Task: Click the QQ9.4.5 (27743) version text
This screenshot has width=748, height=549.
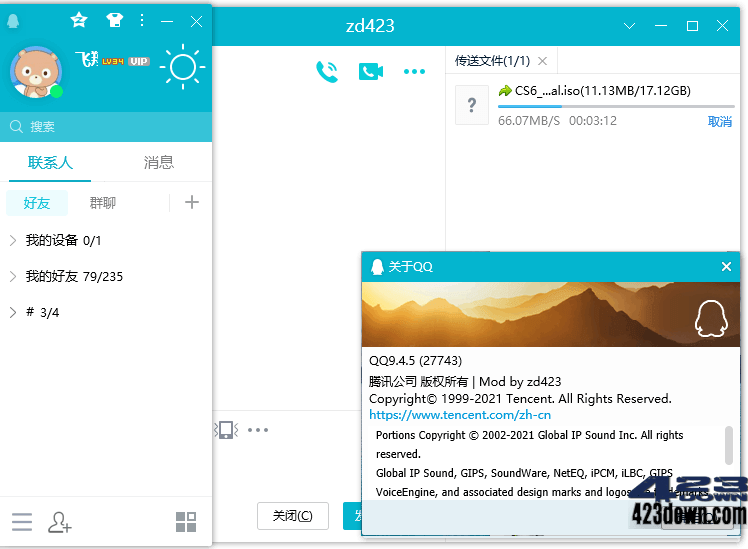Action: 416,360
